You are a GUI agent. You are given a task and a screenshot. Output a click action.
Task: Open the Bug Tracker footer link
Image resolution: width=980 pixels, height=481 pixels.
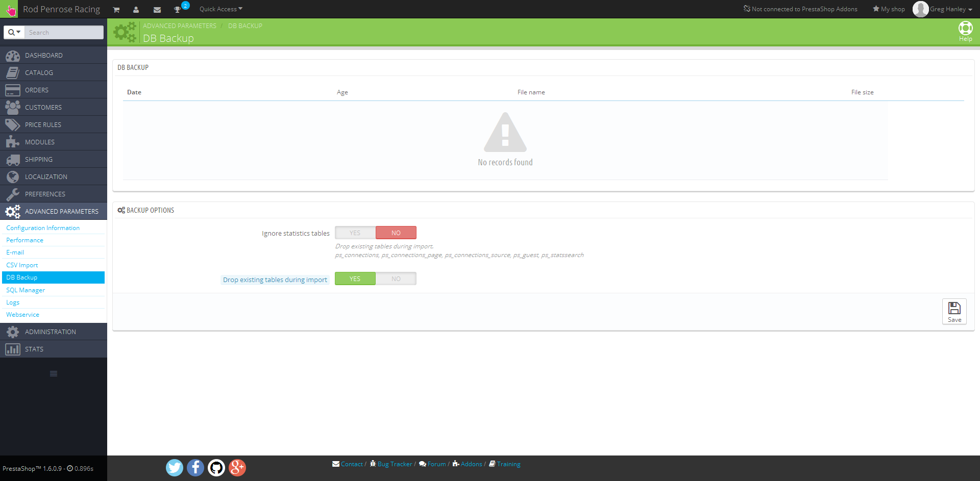click(395, 464)
